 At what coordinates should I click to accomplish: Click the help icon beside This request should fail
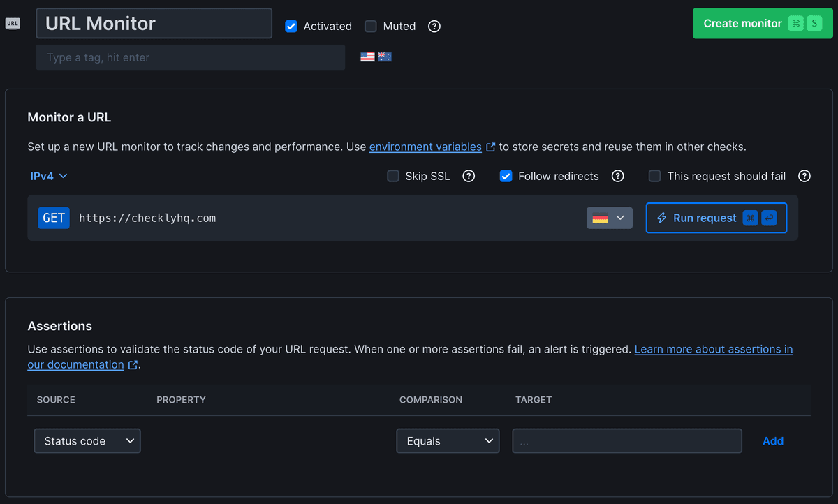pyautogui.click(x=804, y=176)
